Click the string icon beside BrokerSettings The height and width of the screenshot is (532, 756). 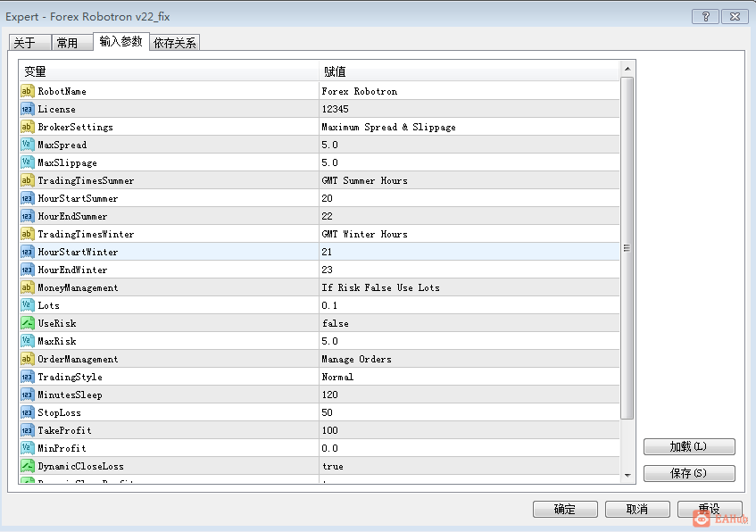(28, 127)
